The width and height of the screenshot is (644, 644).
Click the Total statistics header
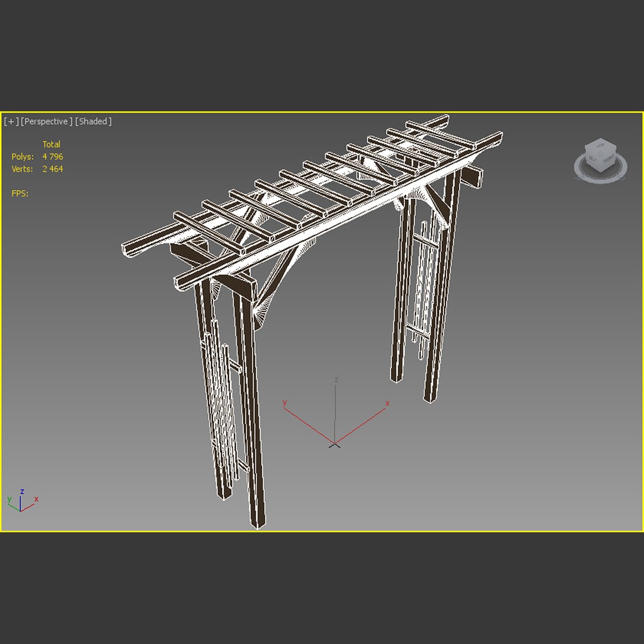click(x=51, y=144)
